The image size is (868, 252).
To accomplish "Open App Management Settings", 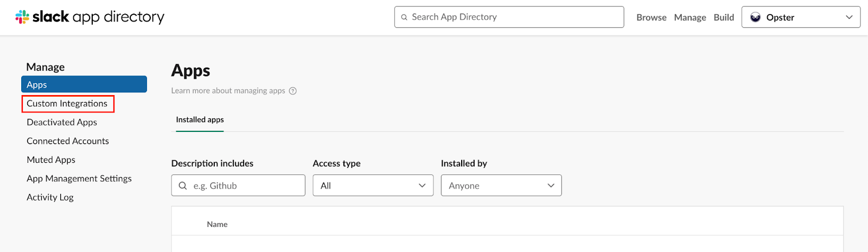I will pyautogui.click(x=79, y=178).
